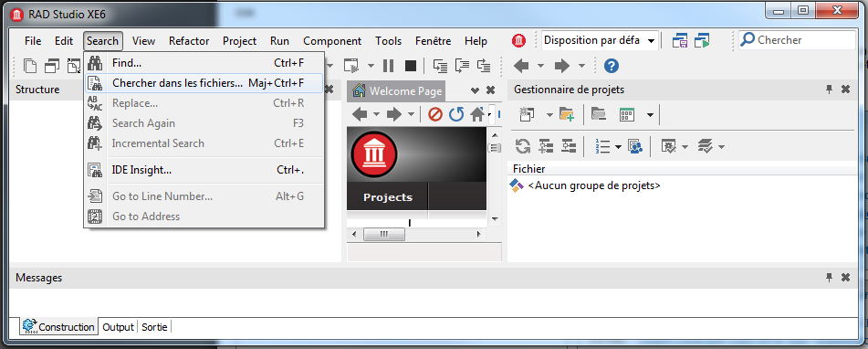Screen dimensions: 868x349
Task: Click the build configuration checkmark icon
Action: pyautogui.click(x=669, y=146)
